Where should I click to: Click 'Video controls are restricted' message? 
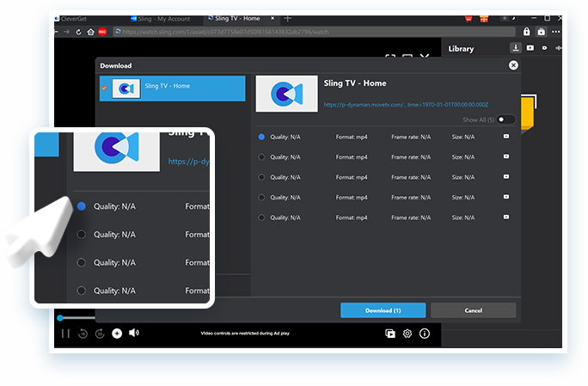point(245,333)
